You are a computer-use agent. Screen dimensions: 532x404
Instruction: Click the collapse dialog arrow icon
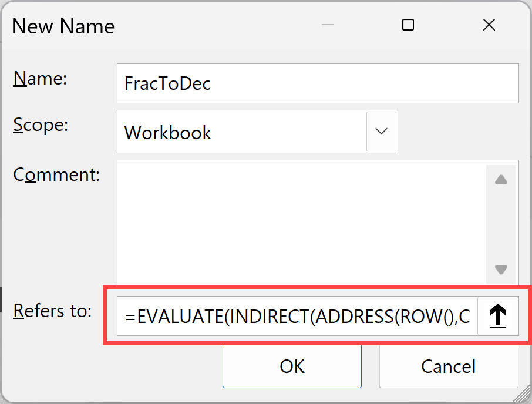click(x=498, y=317)
